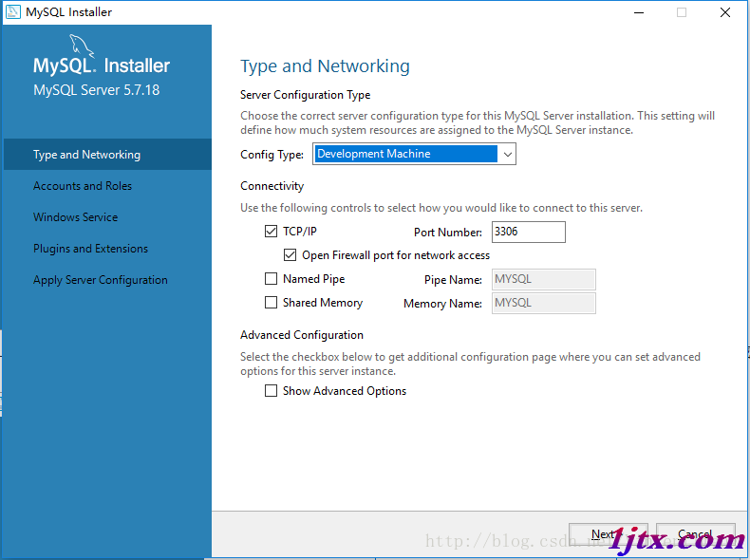Minimize the MySQL Installer window

click(639, 12)
